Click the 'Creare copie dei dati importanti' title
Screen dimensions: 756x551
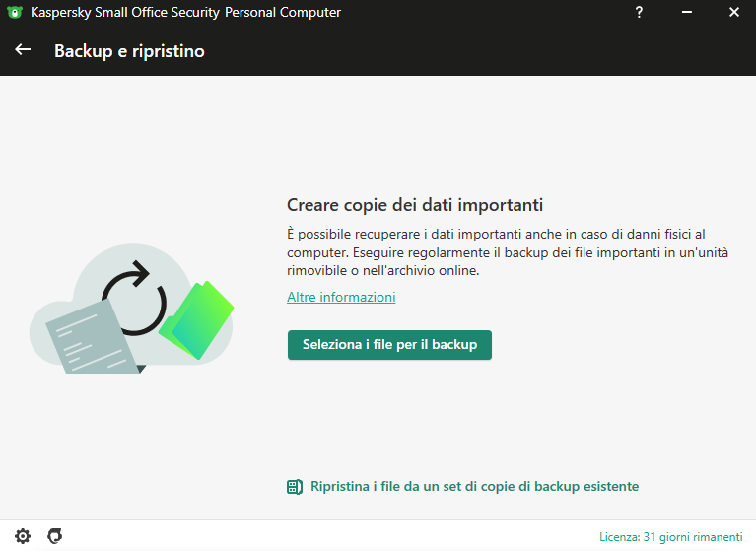click(415, 205)
